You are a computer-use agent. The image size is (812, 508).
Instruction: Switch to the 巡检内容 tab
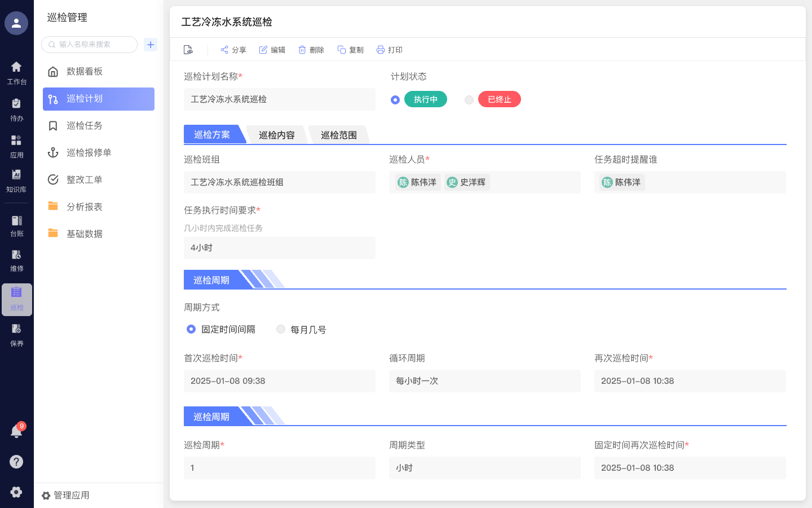tap(277, 134)
